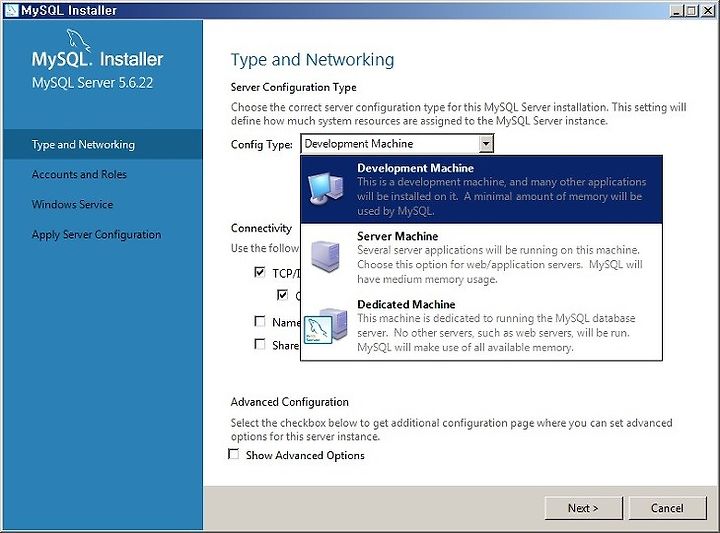This screenshot has height=533, width=720.
Task: Toggle the checkbox nested under TCP/IP
Action: [x=282, y=295]
